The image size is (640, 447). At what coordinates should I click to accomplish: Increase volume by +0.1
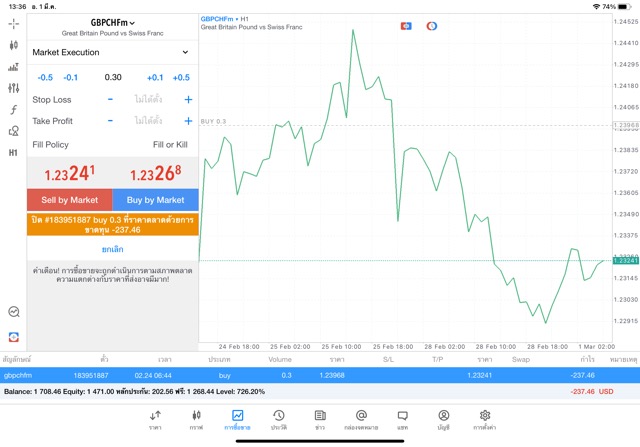155,78
